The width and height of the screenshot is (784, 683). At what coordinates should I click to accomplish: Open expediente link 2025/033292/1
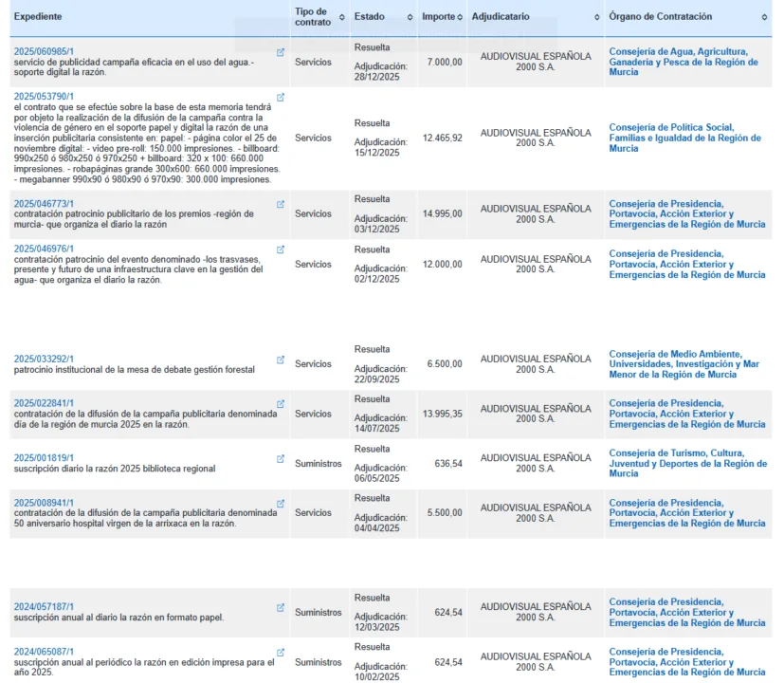pyautogui.click(x=44, y=360)
